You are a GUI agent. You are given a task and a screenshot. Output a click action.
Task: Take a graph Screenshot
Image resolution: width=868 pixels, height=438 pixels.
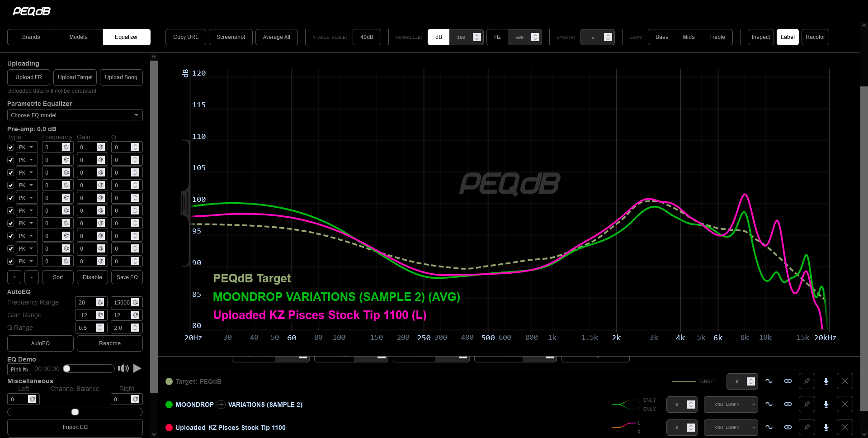click(x=231, y=37)
